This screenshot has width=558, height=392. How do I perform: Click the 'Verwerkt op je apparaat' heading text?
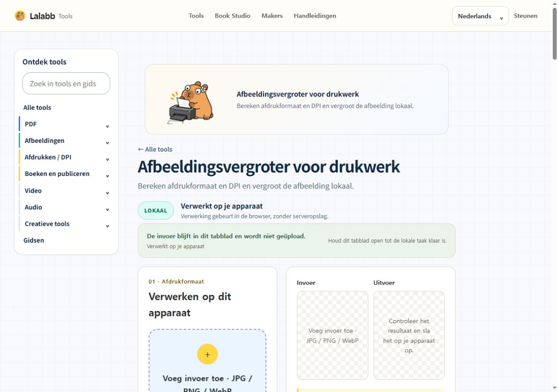(222, 206)
